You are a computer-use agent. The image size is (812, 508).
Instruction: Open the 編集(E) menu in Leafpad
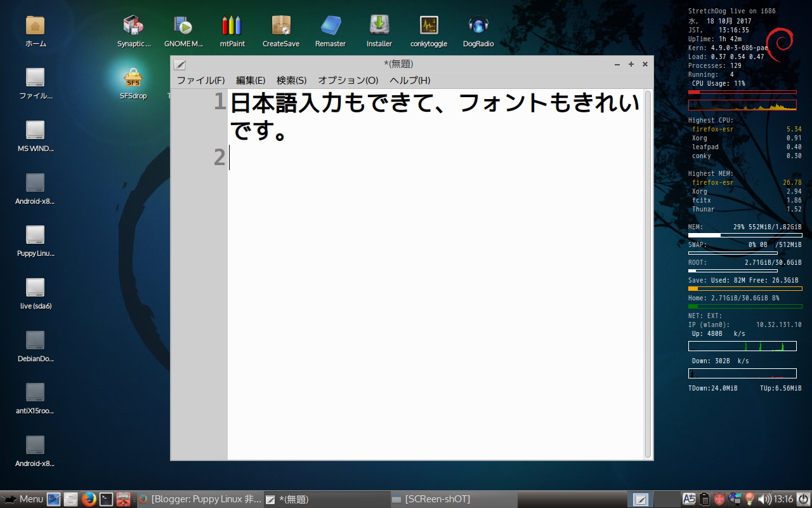pyautogui.click(x=250, y=81)
